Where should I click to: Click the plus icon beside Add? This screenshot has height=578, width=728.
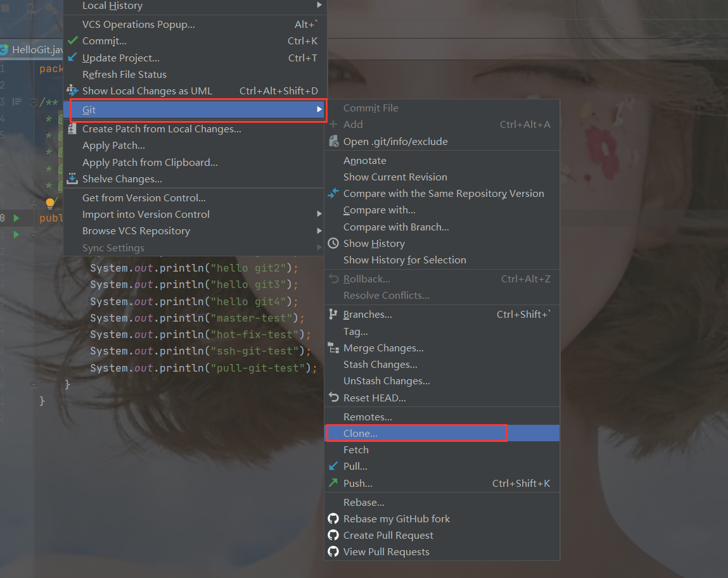(x=333, y=124)
